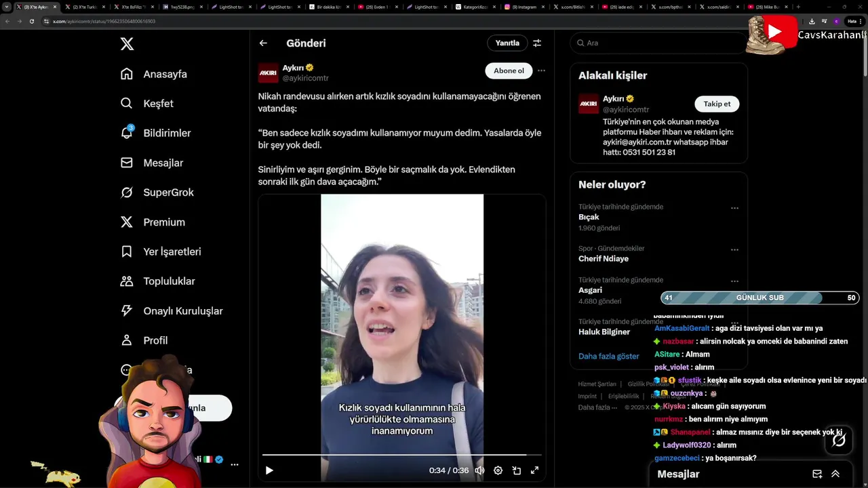Open the browser tab search dropdown

point(7,6)
